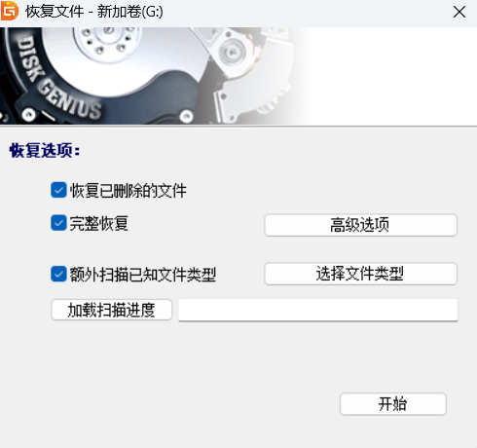This screenshot has width=477, height=448.
Task: Focus the scan progress file path field
Action: coord(318,310)
